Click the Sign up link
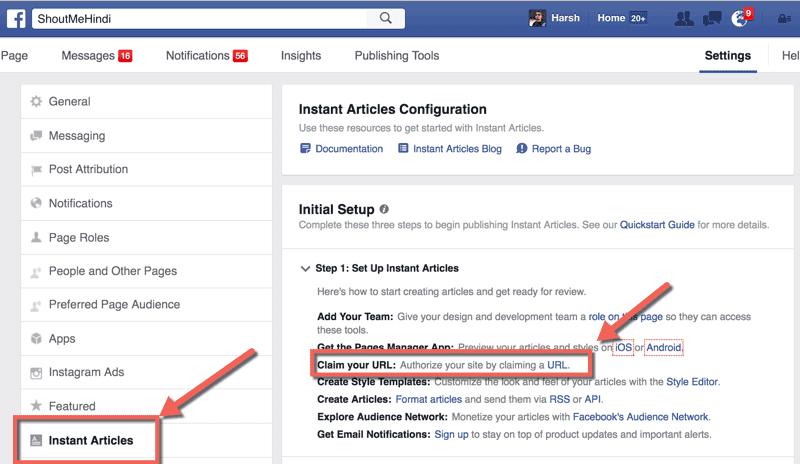Screen dimensions: 800x464 [x=451, y=434]
